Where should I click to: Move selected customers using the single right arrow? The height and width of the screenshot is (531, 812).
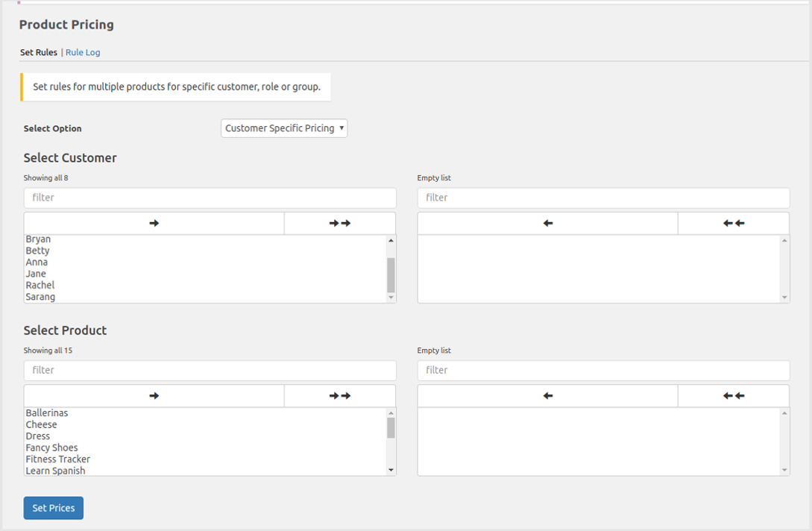click(x=153, y=223)
